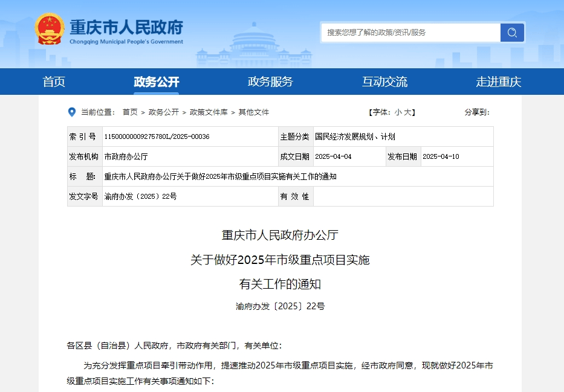The height and width of the screenshot is (392, 564).
Task: Open the 互动交流 navigation item
Action: (x=384, y=82)
